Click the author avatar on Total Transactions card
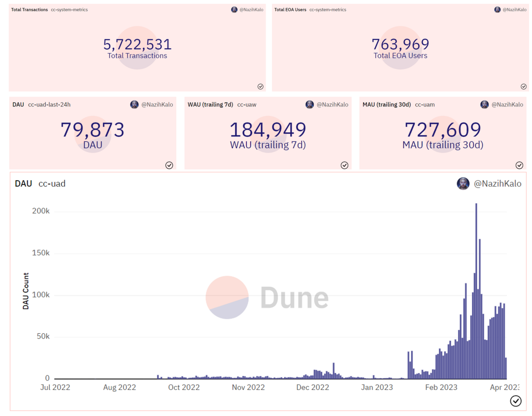Image resolution: width=532 pixels, height=416 pixels. click(234, 9)
